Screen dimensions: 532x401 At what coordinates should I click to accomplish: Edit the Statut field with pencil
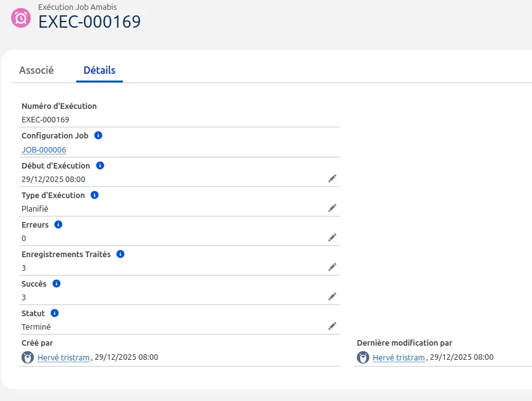[332, 326]
